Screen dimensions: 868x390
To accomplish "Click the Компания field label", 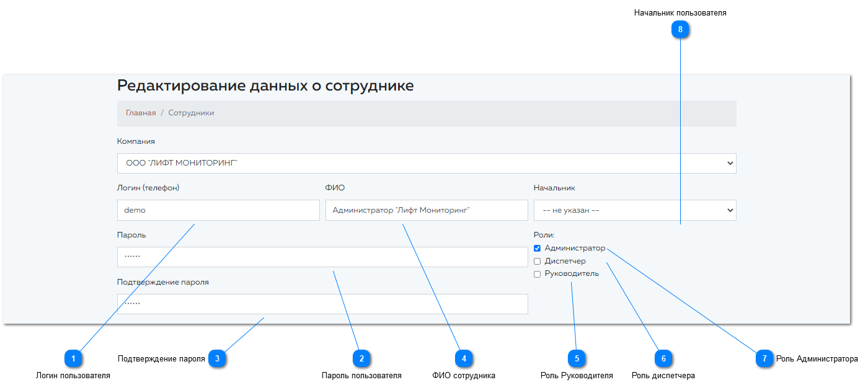I will point(136,141).
